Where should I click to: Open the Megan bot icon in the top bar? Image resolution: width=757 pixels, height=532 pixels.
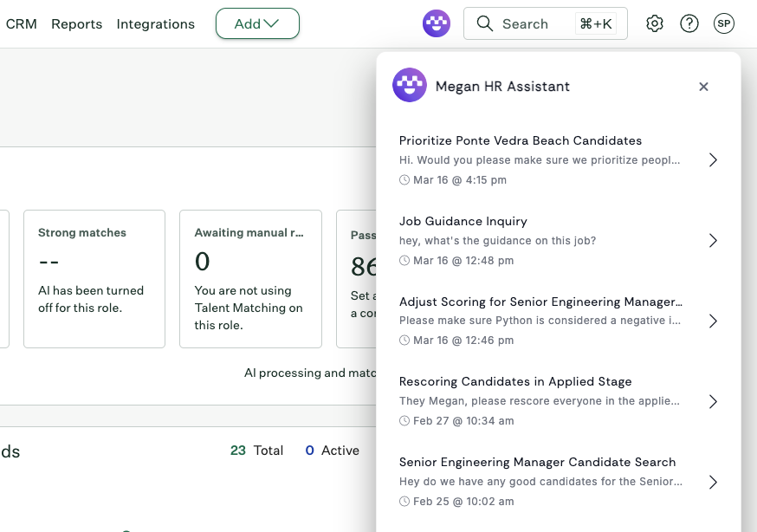(436, 23)
